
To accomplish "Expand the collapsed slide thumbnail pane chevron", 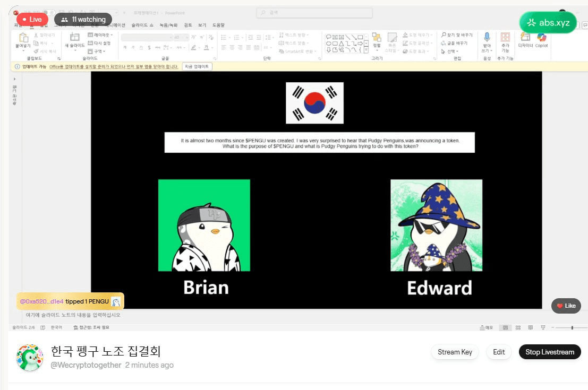I will (15, 79).
